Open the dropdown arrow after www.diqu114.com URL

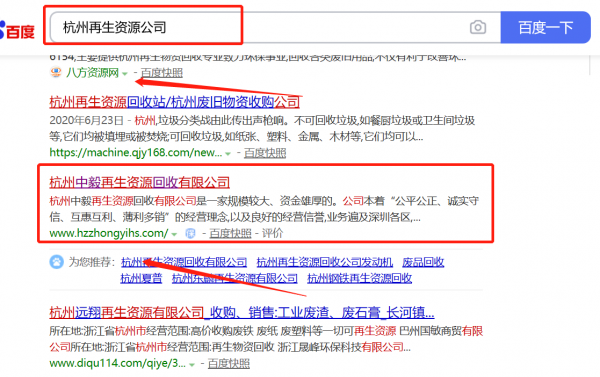[192, 364]
